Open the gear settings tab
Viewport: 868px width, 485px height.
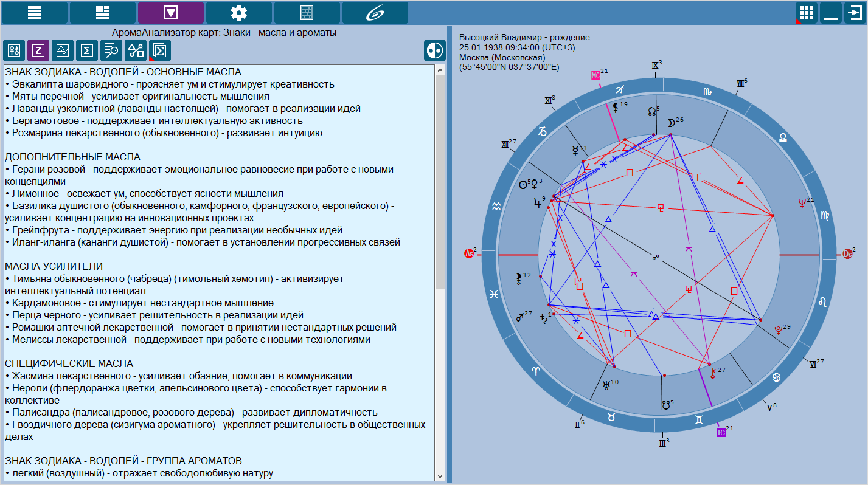coord(239,12)
